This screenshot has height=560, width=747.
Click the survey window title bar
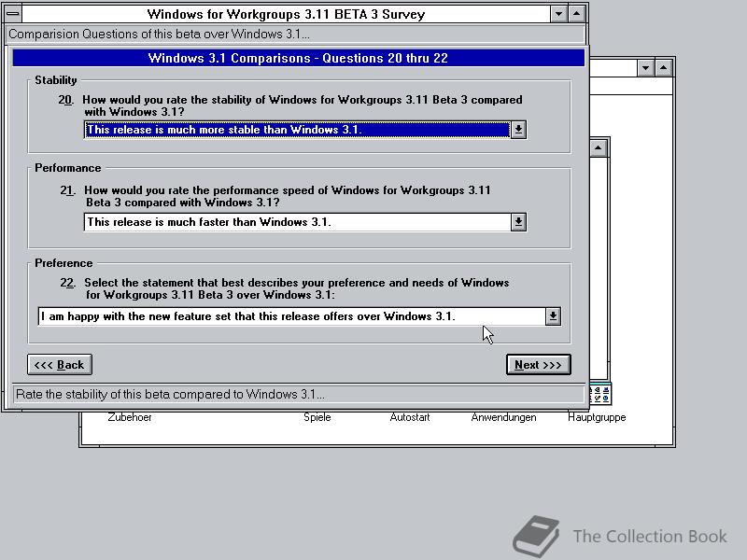(286, 14)
